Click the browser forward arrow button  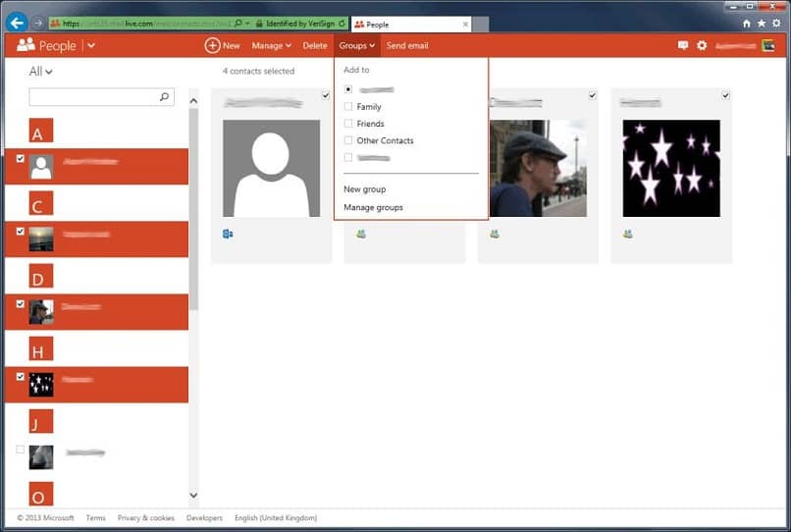pos(38,24)
